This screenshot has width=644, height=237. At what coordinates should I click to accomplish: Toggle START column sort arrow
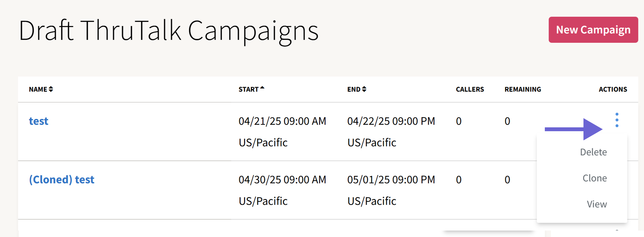coord(262,88)
